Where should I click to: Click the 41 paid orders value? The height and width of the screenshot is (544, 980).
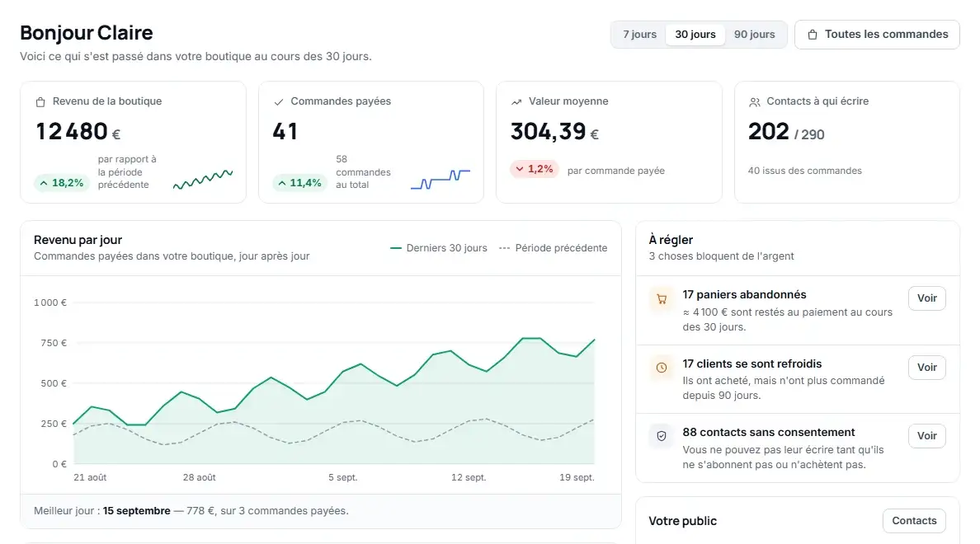[285, 132]
